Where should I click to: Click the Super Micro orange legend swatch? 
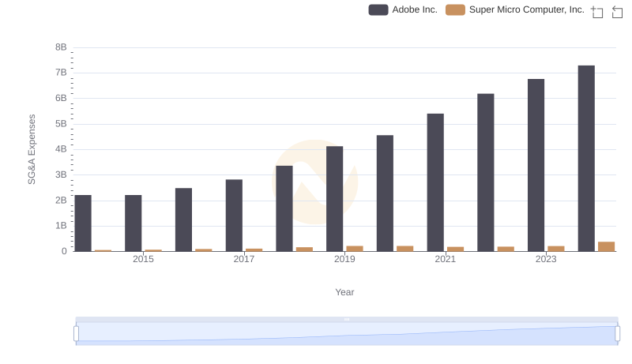[x=455, y=9]
